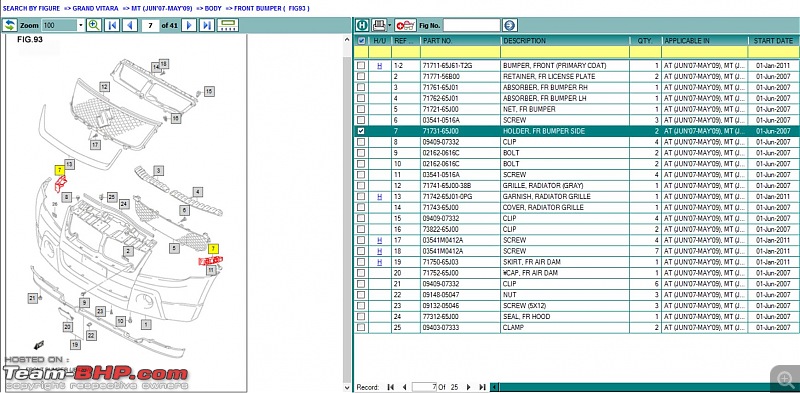Select part number 09403-07333

click(x=441, y=328)
